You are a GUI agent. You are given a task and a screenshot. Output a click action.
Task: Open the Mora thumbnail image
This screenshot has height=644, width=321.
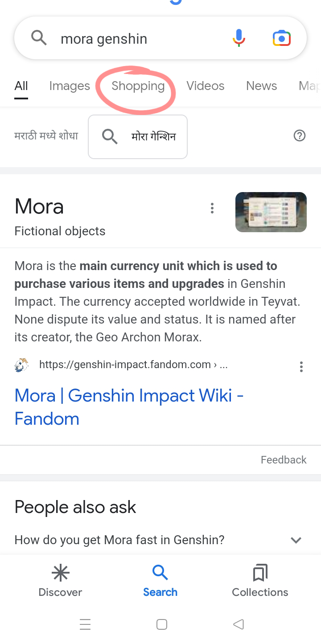coord(271,212)
